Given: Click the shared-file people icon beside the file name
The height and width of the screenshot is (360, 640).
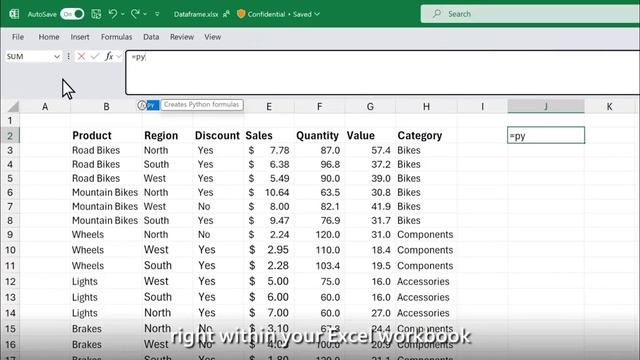Looking at the screenshot, I should (x=226, y=14).
